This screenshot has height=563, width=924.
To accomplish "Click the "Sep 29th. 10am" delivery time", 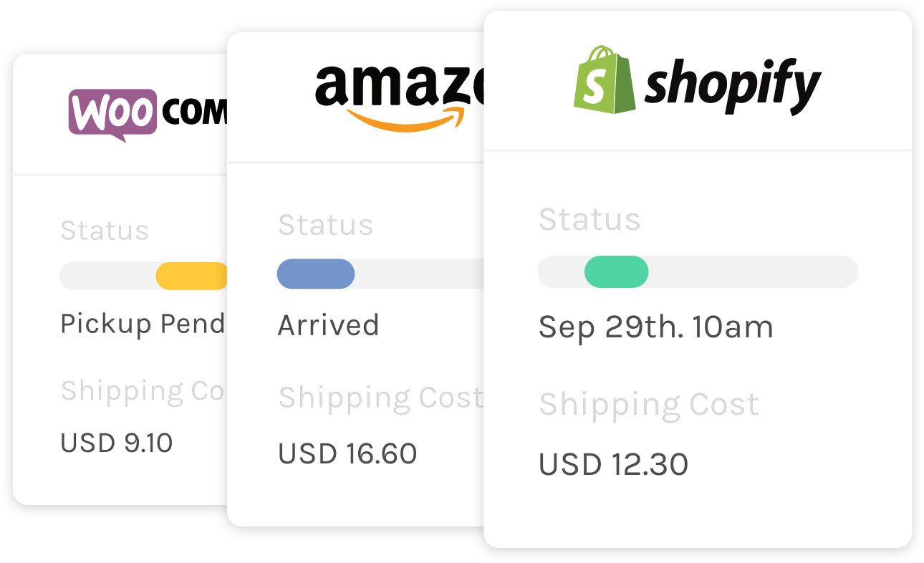I will (655, 328).
